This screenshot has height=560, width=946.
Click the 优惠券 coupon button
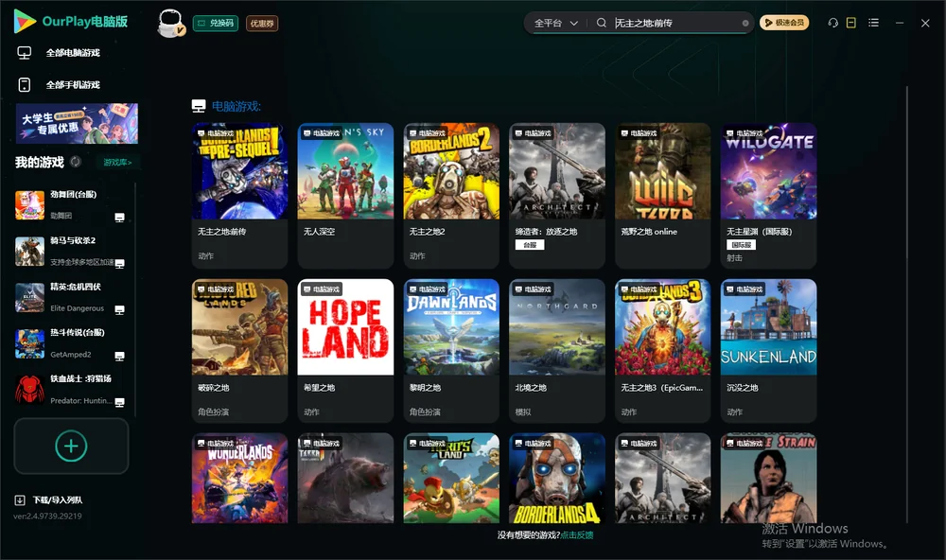(x=262, y=24)
